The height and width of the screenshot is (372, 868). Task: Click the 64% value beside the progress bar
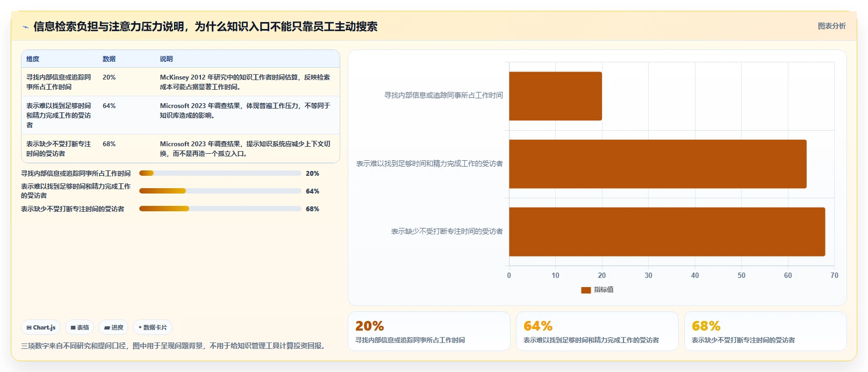coord(312,191)
